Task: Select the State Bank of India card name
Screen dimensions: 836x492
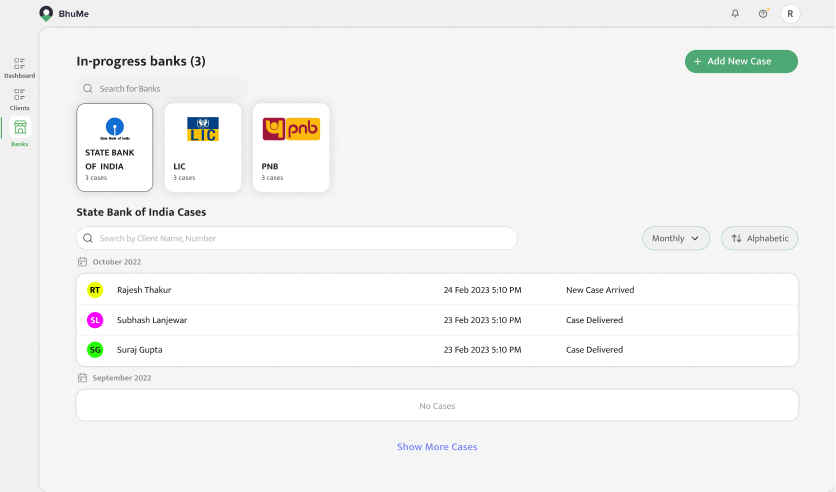Action: coord(110,159)
